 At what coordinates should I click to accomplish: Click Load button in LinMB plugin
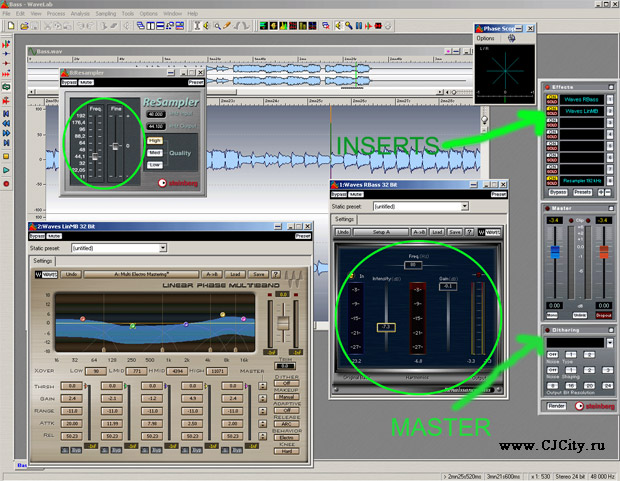point(235,274)
